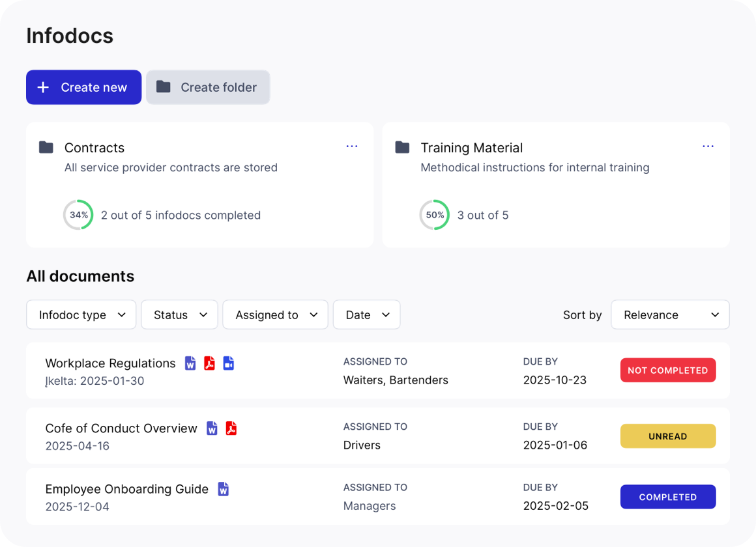The width and height of the screenshot is (756, 547).
Task: Click the NOT COMPLETED status badge
Action: coord(668,371)
